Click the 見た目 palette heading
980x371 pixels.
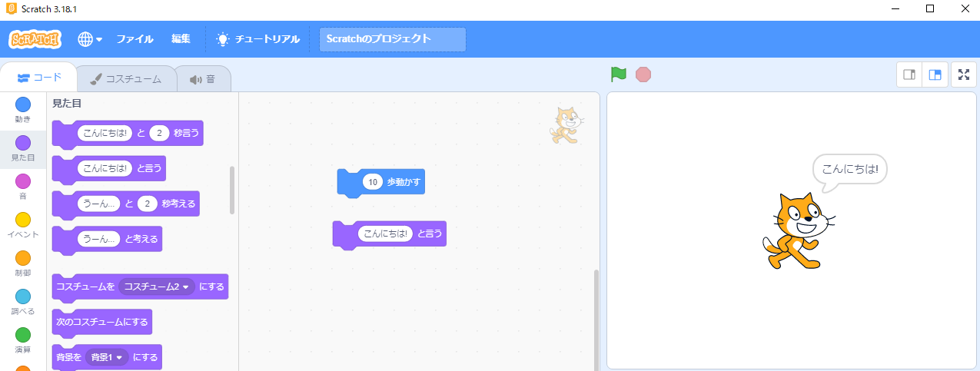67,103
